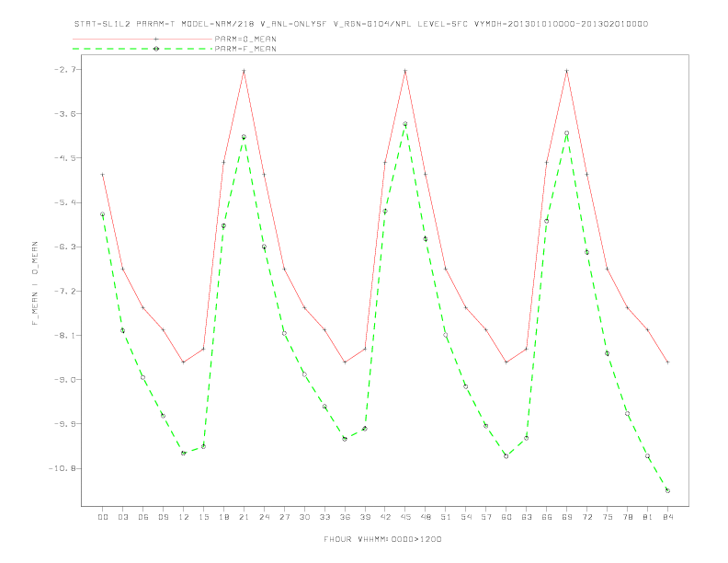Click the 42 forecast hour tick label

385,517
